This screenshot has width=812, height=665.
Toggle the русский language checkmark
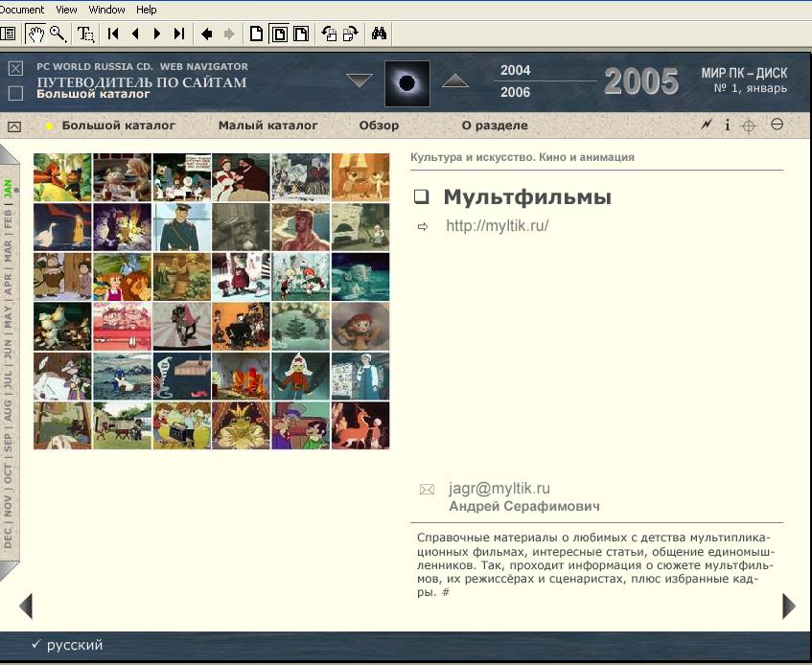tap(35, 644)
